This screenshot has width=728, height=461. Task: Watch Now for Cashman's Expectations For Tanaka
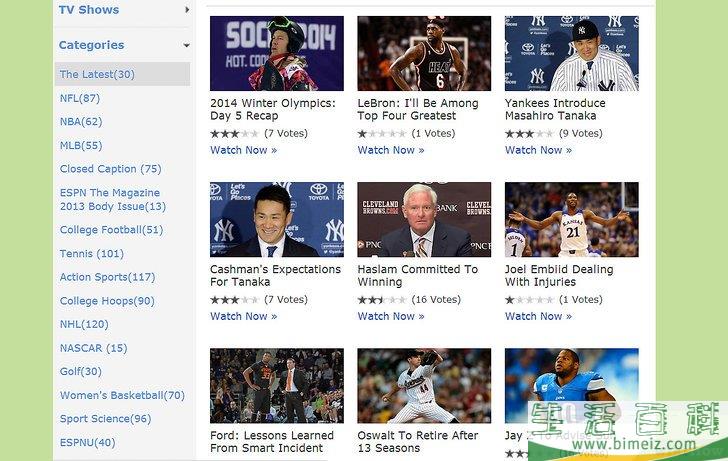coord(243,316)
